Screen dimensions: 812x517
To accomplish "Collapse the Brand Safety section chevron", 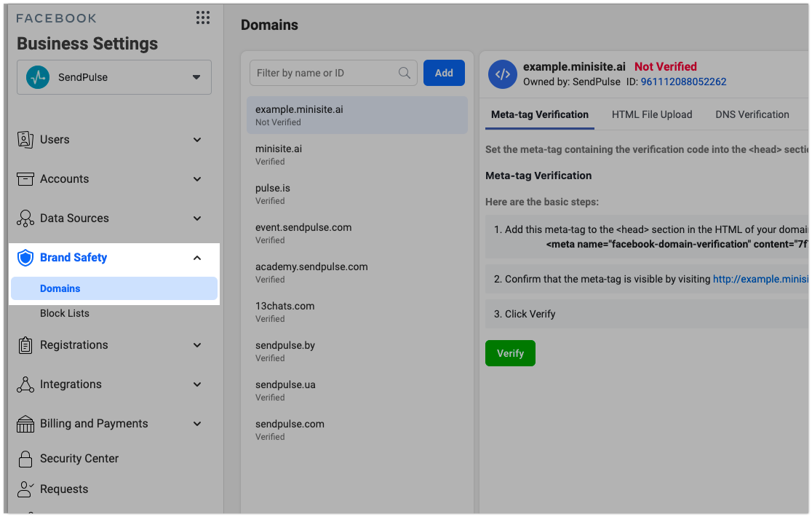I will coord(197,258).
